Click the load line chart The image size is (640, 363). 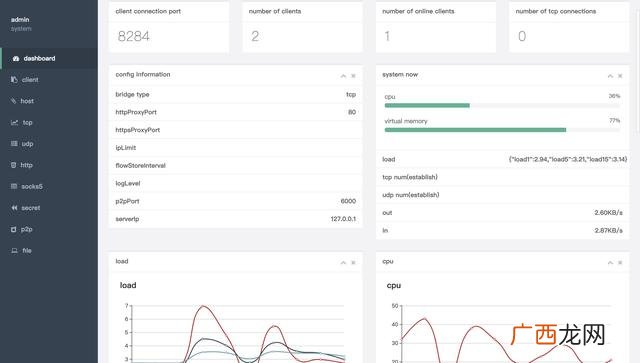click(236, 333)
